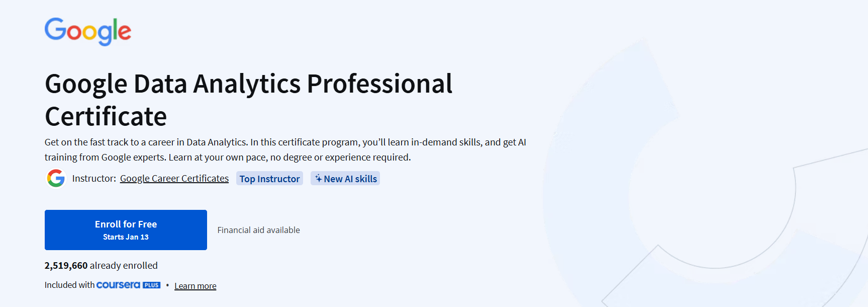Click the Coursera wordmark logo

point(118,284)
